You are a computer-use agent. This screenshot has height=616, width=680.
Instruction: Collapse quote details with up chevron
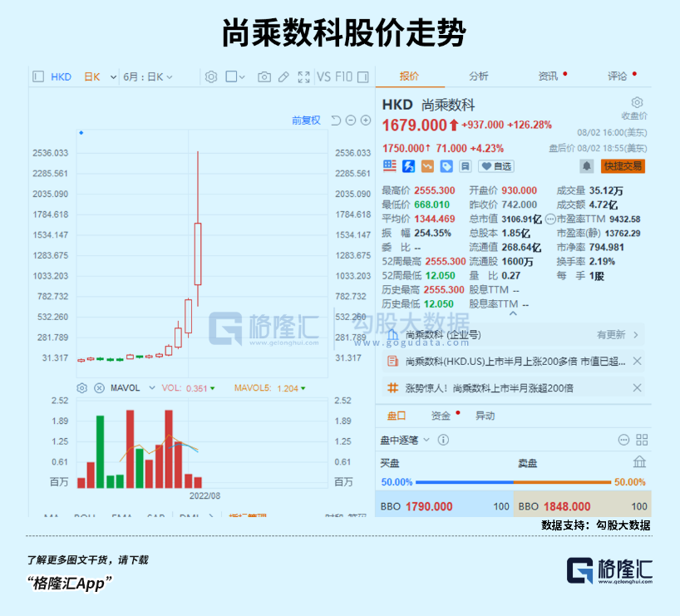click(513, 313)
